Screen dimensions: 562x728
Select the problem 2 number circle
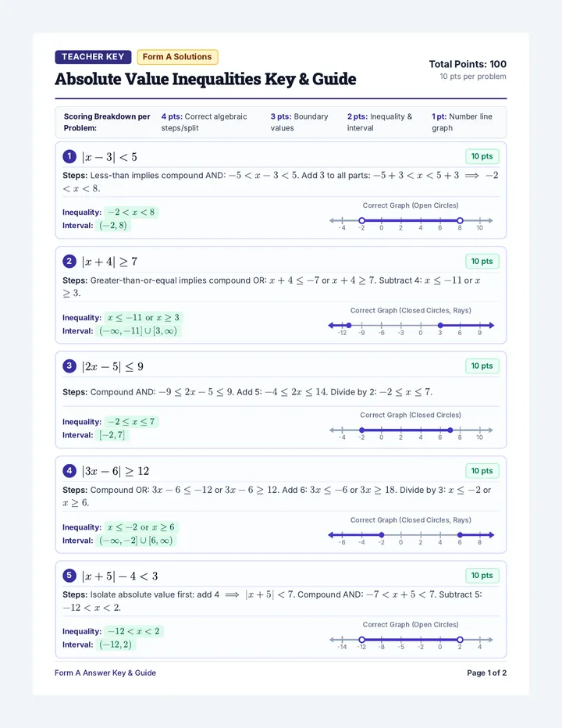click(x=69, y=261)
